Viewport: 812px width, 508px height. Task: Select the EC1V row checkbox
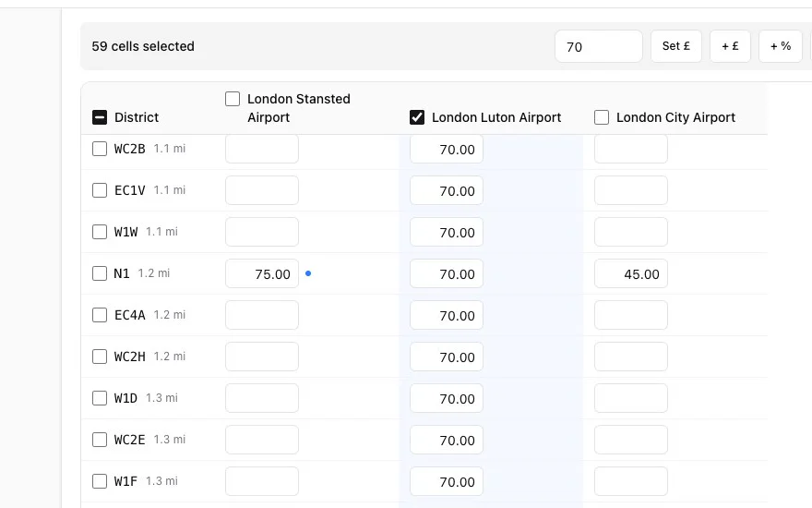point(100,190)
